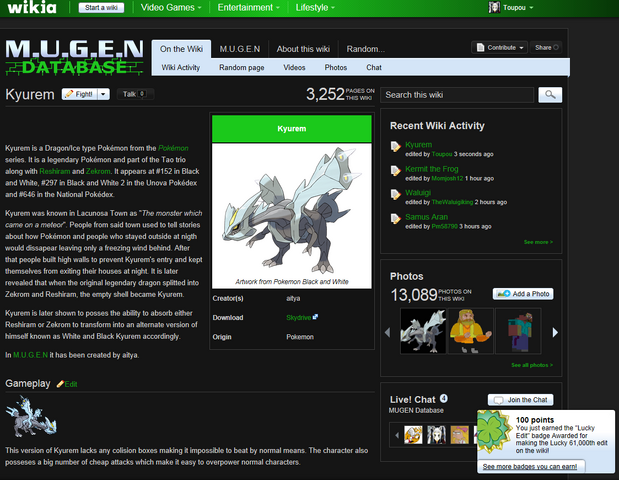This screenshot has height=480, width=619.
Task: Click the edit icon beside Kyurem activity
Action: pos(395,146)
